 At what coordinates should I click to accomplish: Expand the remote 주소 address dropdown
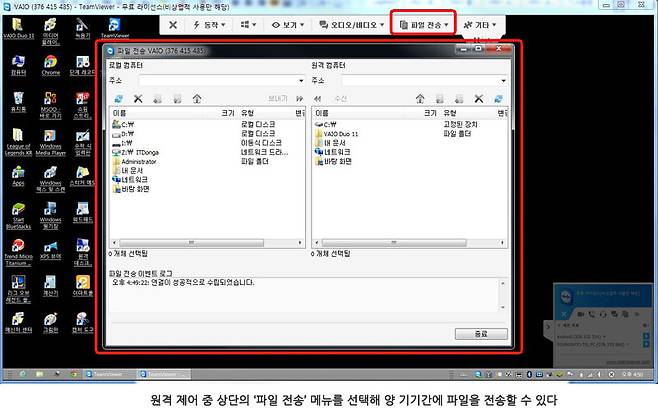tap(503, 81)
